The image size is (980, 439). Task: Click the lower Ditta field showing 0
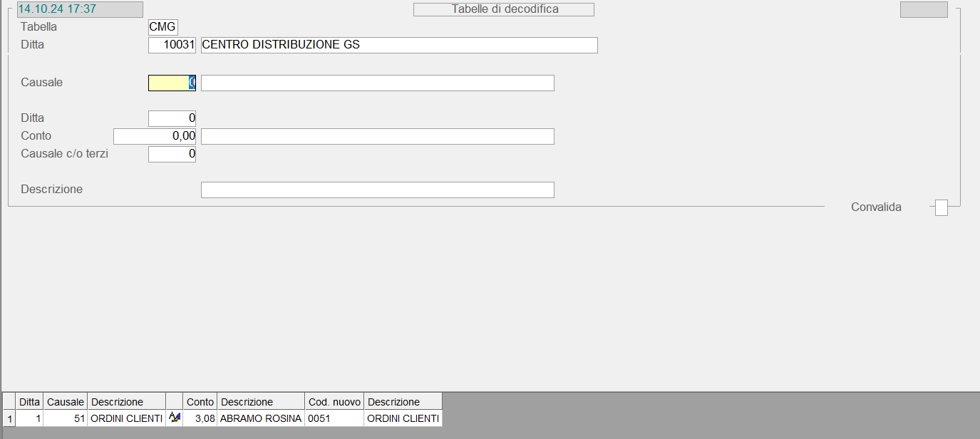(172, 118)
